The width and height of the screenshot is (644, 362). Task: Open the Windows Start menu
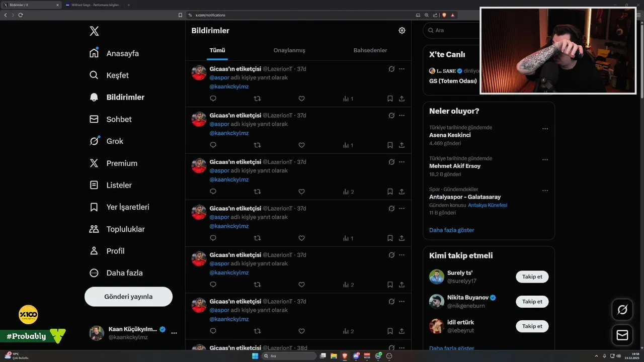[255, 356]
